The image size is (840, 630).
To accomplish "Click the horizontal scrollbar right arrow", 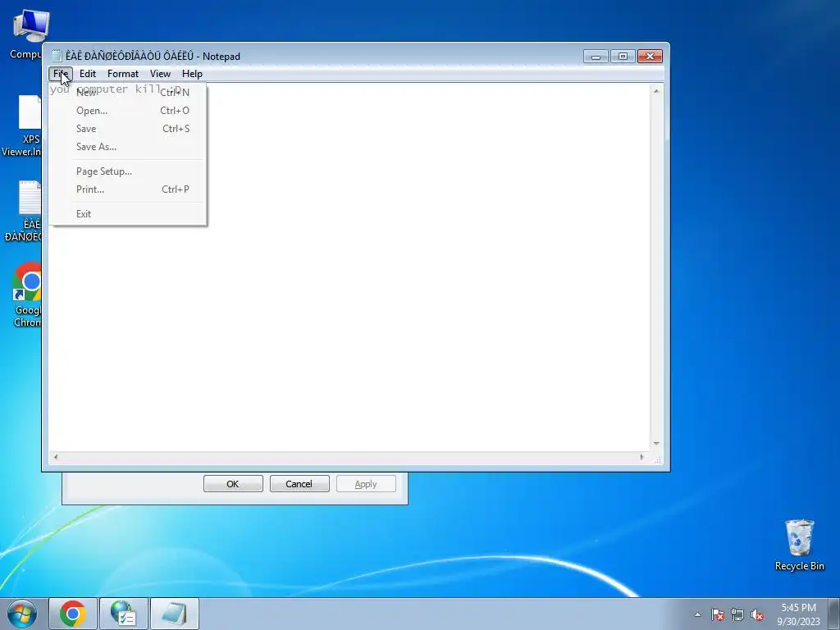I will pyautogui.click(x=641, y=457).
